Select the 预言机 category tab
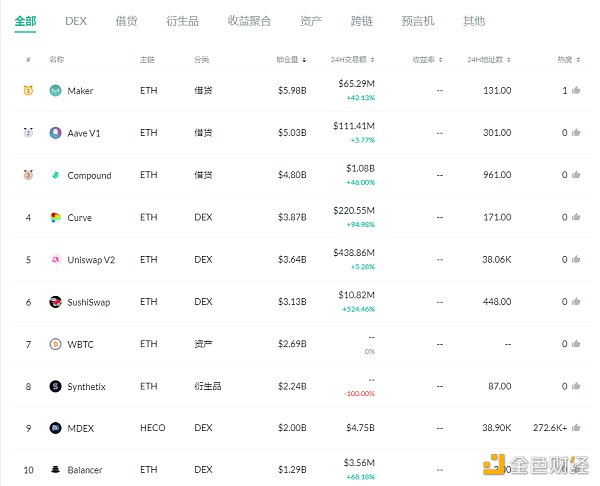 coord(417,21)
